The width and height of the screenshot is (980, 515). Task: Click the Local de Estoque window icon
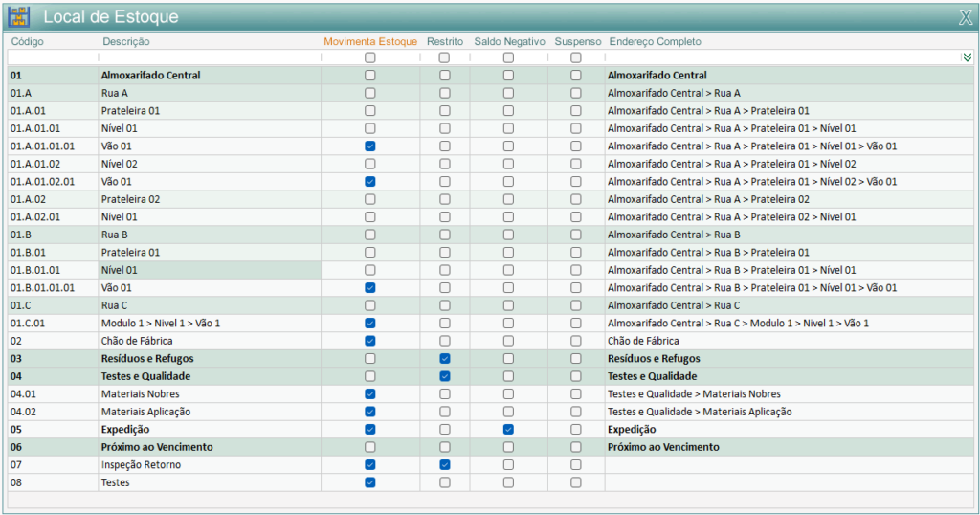coord(19,16)
